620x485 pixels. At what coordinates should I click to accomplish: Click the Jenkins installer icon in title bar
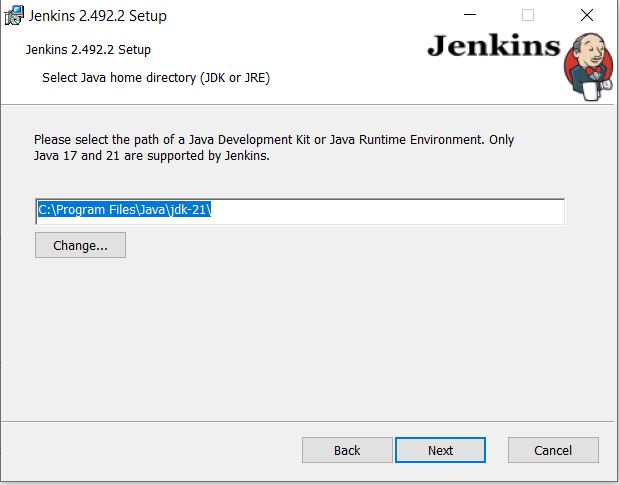pyautogui.click(x=14, y=16)
